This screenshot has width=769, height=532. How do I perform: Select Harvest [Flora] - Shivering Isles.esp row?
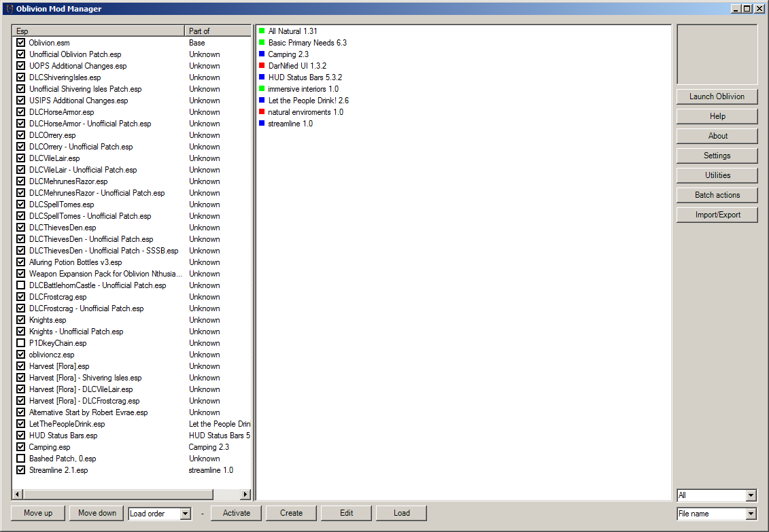pyautogui.click(x=132, y=378)
